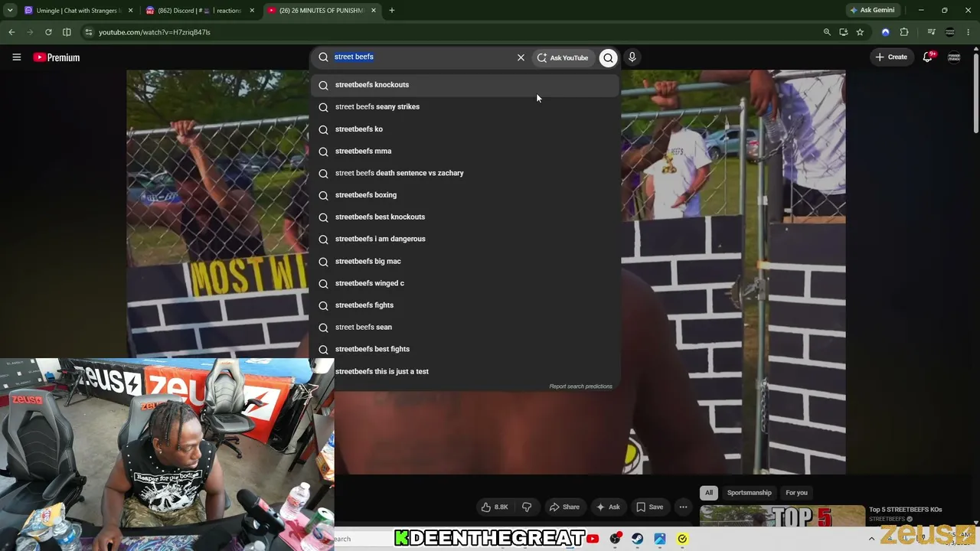The image size is (980, 551).
Task: Open the Ask button under the video
Action: [609, 507]
